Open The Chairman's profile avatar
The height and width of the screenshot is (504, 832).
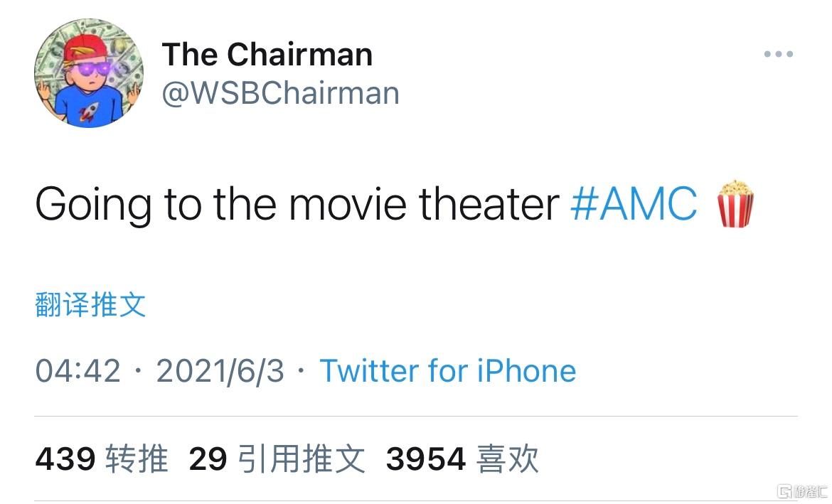click(x=88, y=73)
